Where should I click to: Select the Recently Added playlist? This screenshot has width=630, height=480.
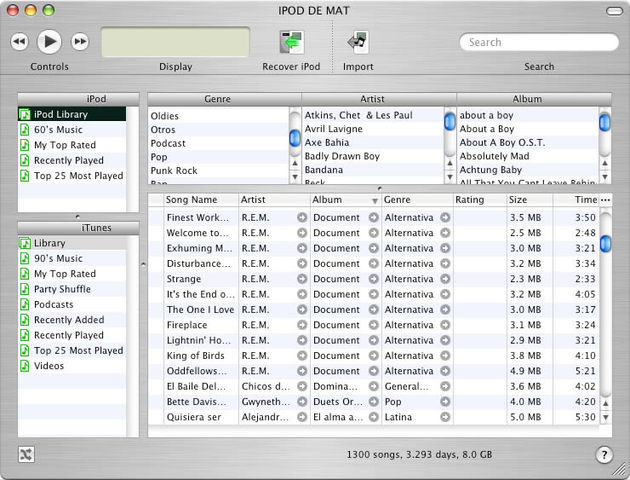click(72, 320)
